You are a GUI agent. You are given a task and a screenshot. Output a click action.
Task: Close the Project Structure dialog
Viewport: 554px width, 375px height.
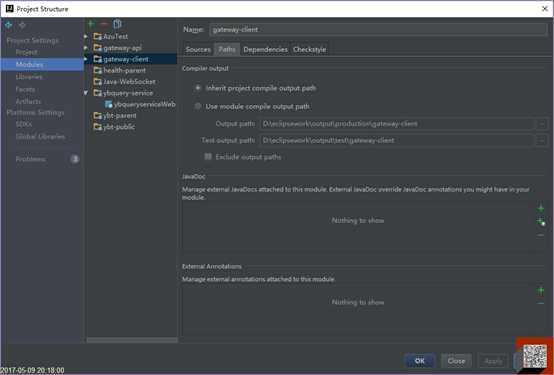click(x=544, y=9)
